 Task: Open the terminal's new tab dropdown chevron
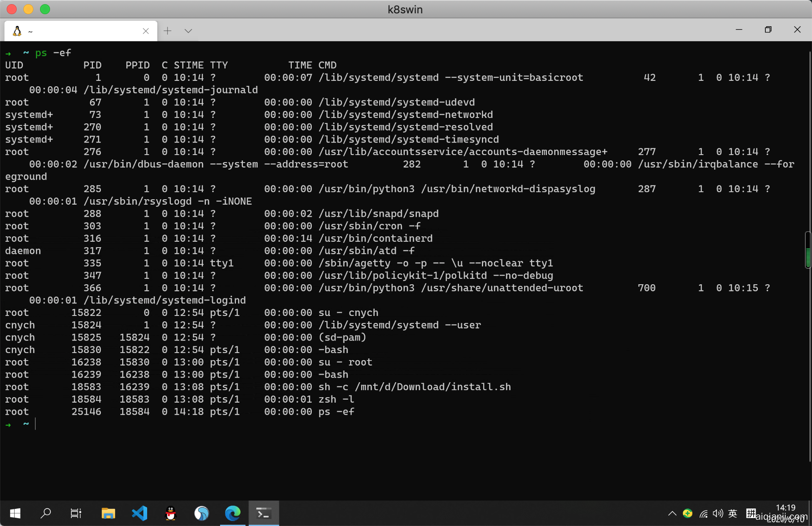[188, 30]
